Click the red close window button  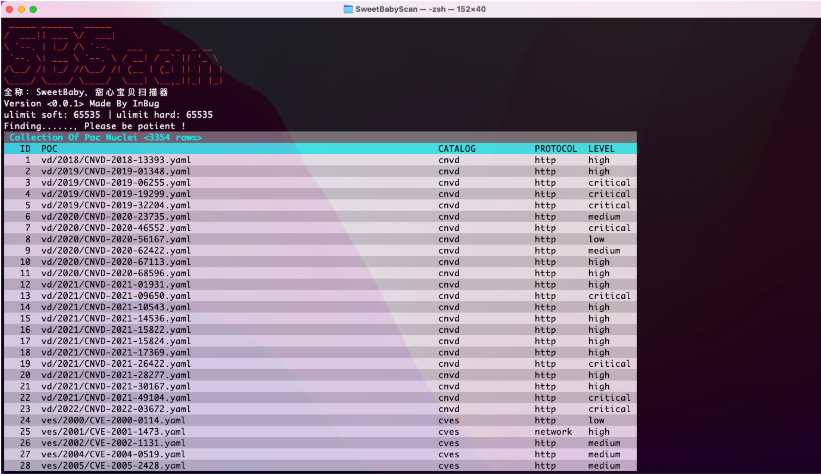click(9, 9)
